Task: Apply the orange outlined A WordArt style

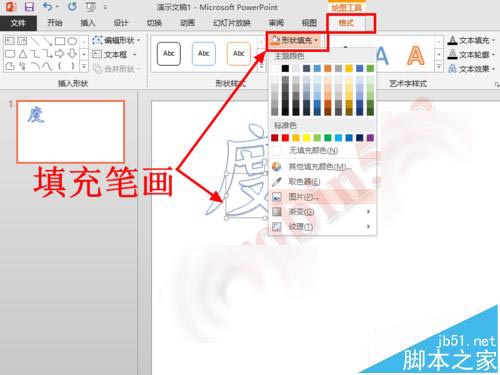Action: (x=415, y=55)
